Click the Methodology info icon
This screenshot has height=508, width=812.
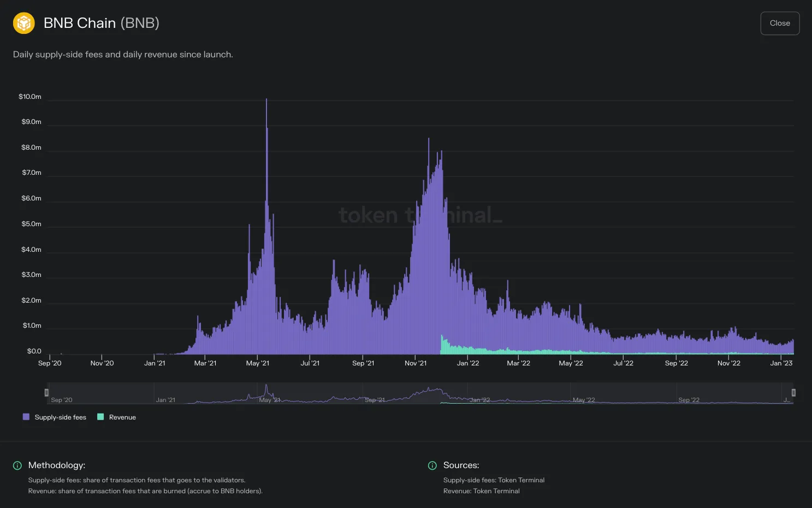pyautogui.click(x=17, y=465)
